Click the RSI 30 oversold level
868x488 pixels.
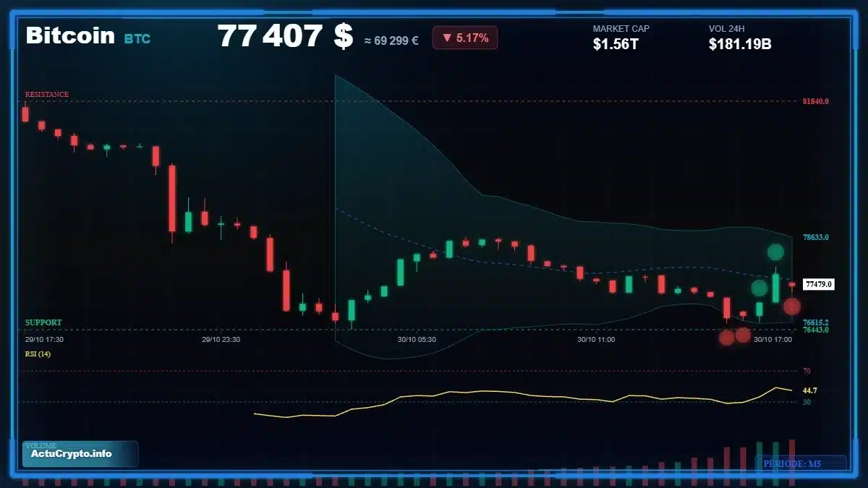807,402
